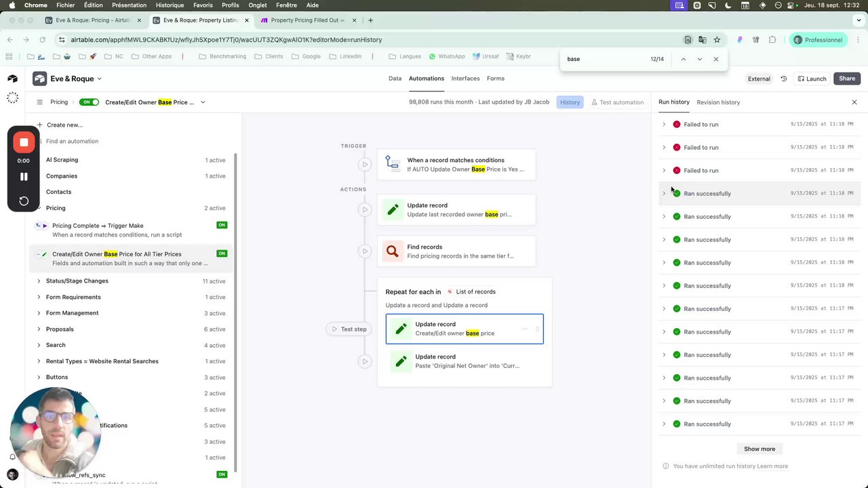This screenshot has height=488, width=868.
Task: Click the Launch button
Action: [x=812, y=79]
